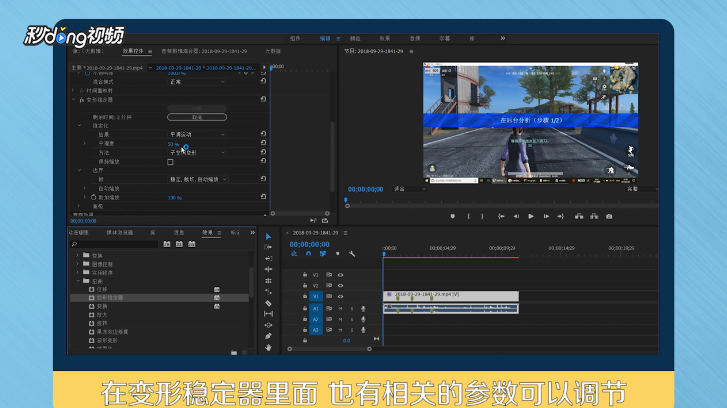Click Go to Out point

[561, 217]
